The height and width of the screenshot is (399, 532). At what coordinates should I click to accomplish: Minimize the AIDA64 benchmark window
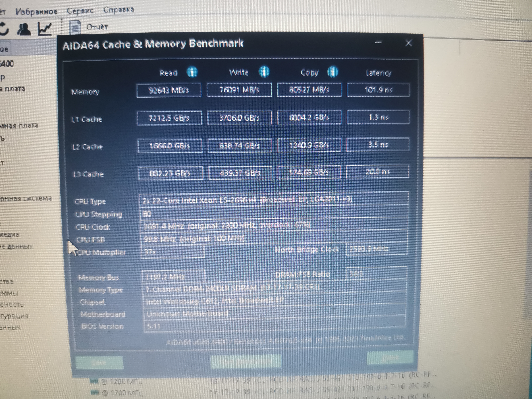click(x=378, y=43)
